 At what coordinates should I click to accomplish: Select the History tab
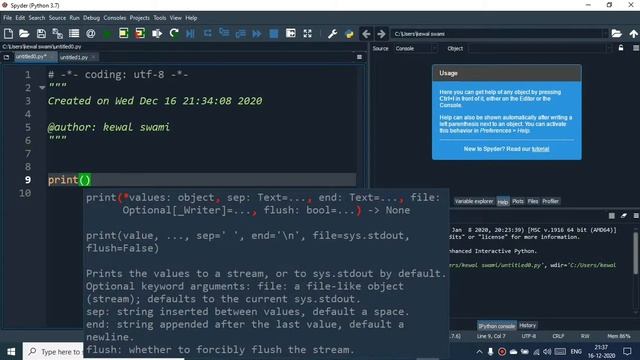[527, 325]
